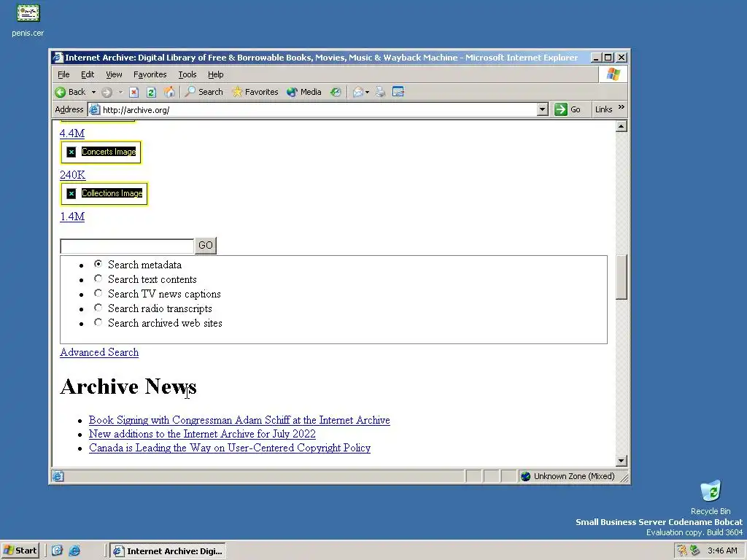Click the 4.4M link
Screen dimensions: 747x560
(x=72, y=133)
